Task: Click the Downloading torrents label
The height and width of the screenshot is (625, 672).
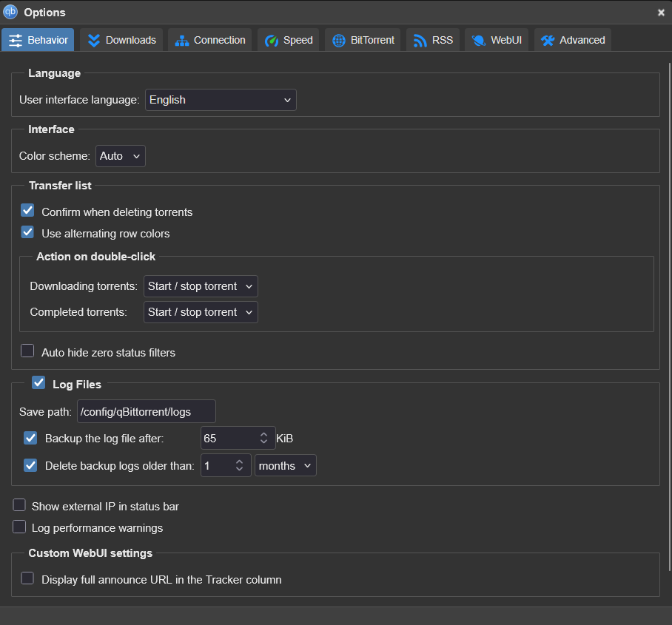Action: pyautogui.click(x=84, y=286)
